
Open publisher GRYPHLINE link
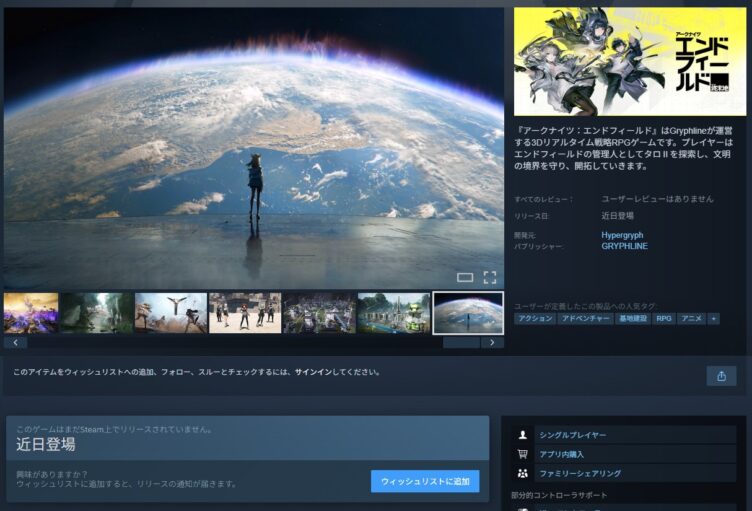[624, 246]
